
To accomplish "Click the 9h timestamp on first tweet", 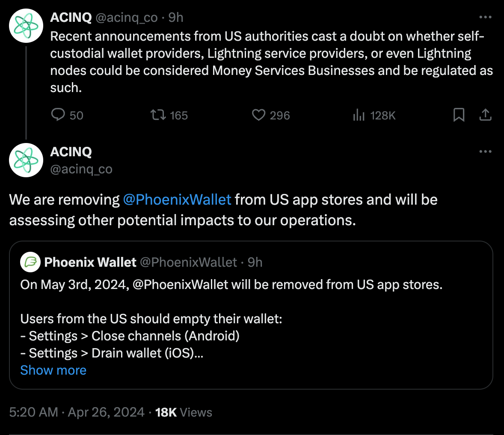I will pyautogui.click(x=176, y=18).
